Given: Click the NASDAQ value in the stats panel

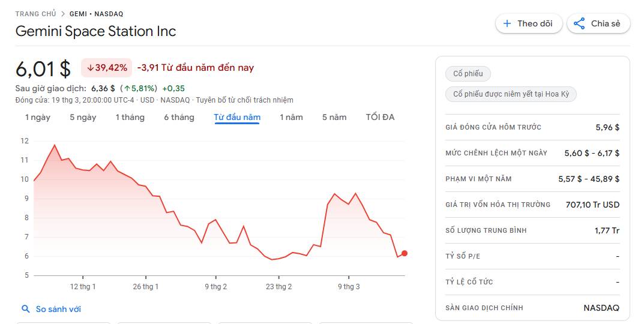Looking at the screenshot, I should [x=601, y=308].
